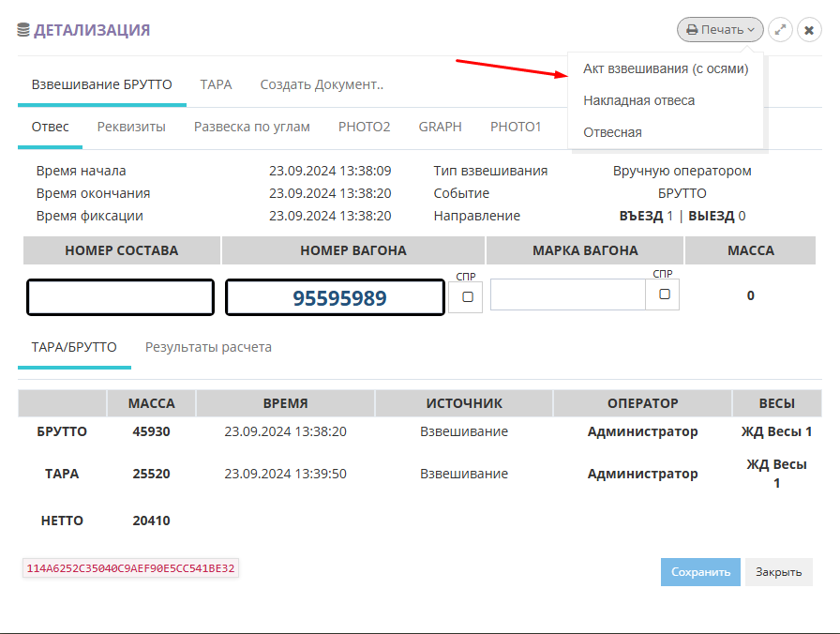The height and width of the screenshot is (634, 840).
Task: Switch to the ТАРА tab
Action: pos(216,84)
